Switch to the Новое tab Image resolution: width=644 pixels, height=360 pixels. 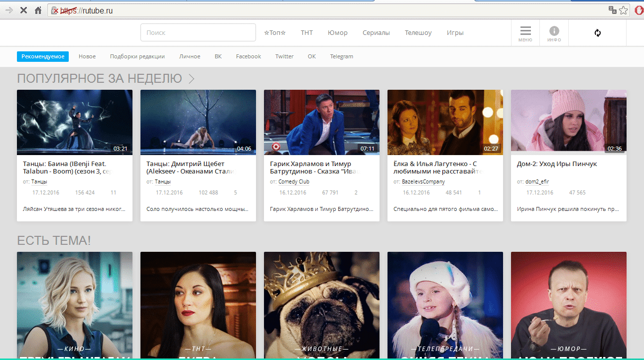click(87, 56)
